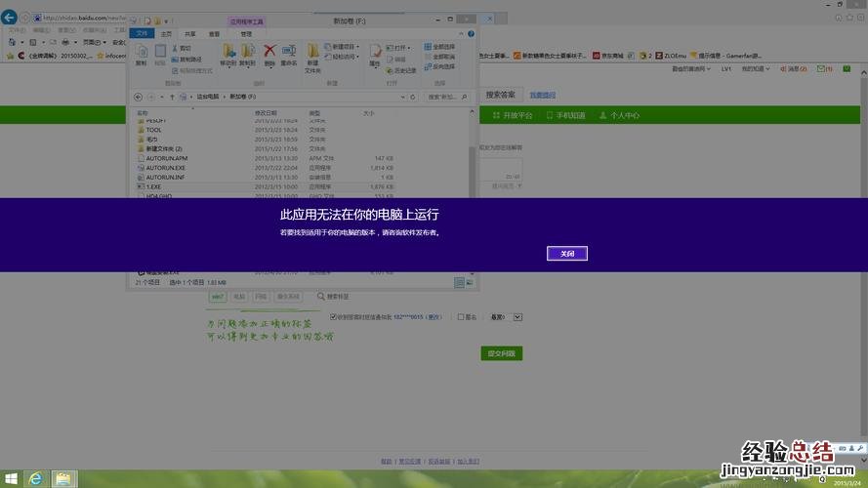
Task: Click the Explorer back arrow navigation button
Action: [138, 97]
